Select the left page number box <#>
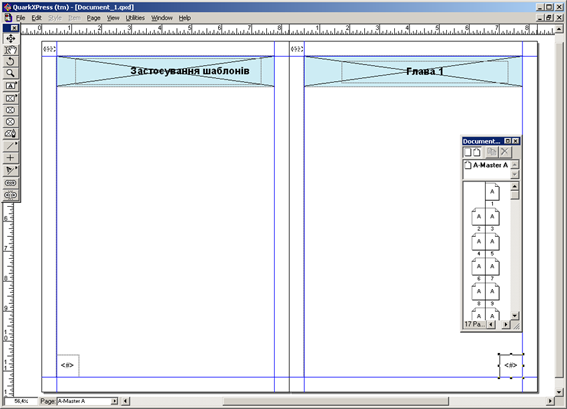The height and width of the screenshot is (409, 567). tap(68, 365)
